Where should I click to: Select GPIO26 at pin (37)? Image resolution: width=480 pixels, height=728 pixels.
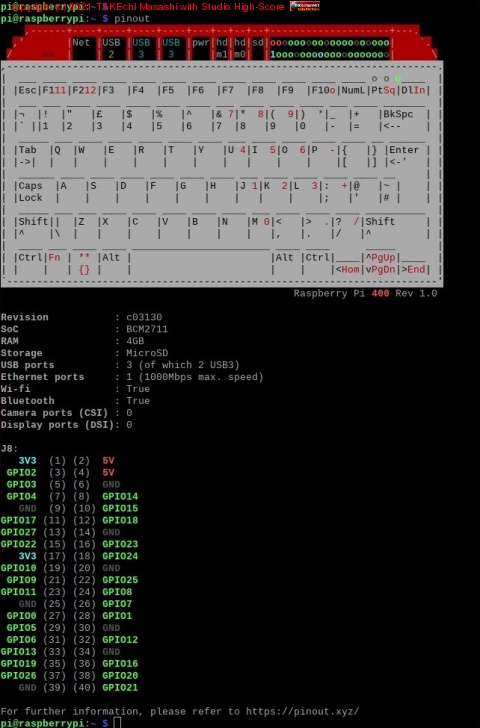(x=18, y=676)
